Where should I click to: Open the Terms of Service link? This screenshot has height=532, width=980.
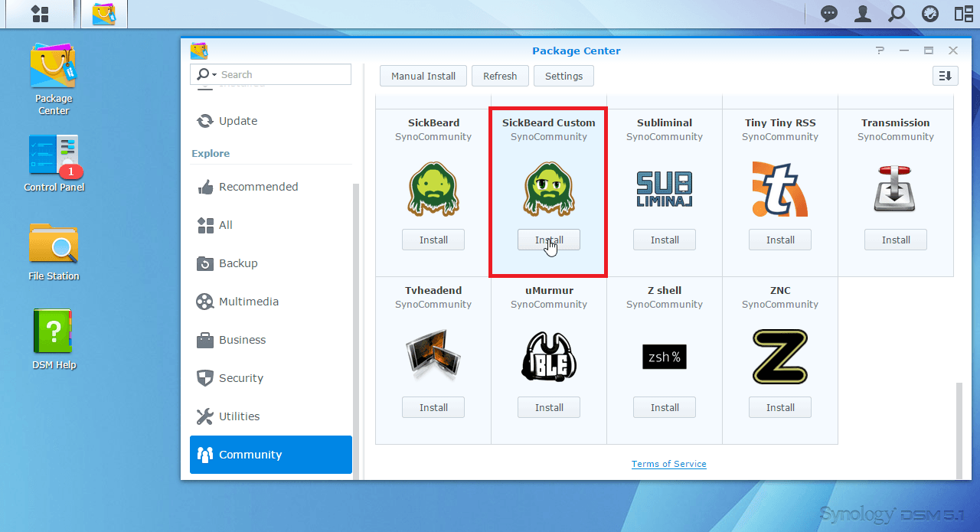(x=668, y=464)
